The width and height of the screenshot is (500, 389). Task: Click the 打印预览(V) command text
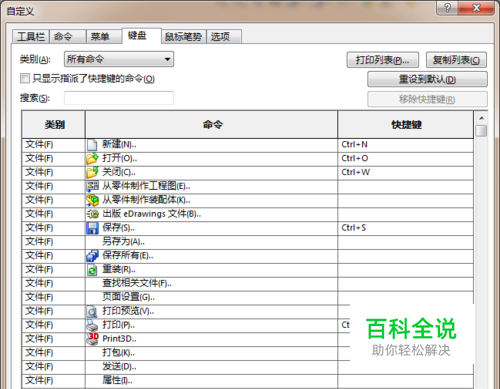(128, 311)
